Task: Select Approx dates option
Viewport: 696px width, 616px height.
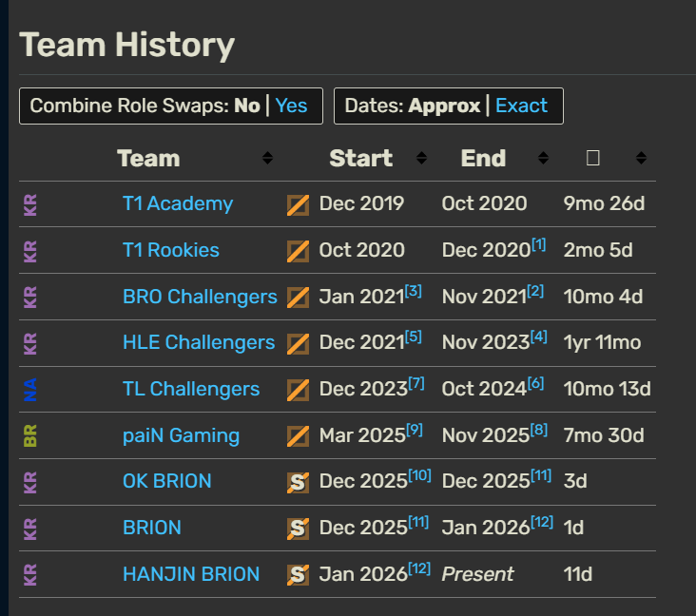Action: coord(444,106)
